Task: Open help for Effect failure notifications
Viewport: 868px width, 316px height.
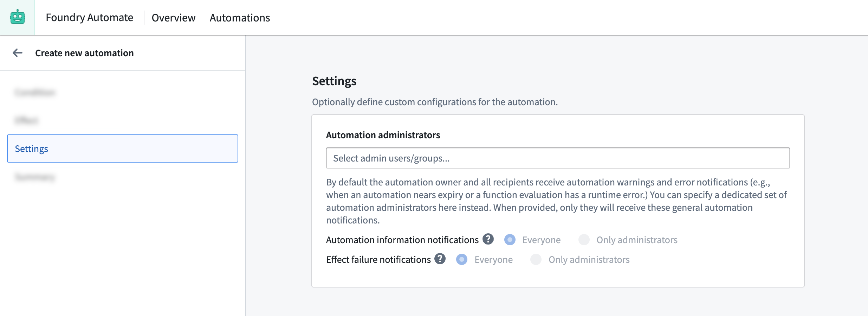Action: point(440,259)
